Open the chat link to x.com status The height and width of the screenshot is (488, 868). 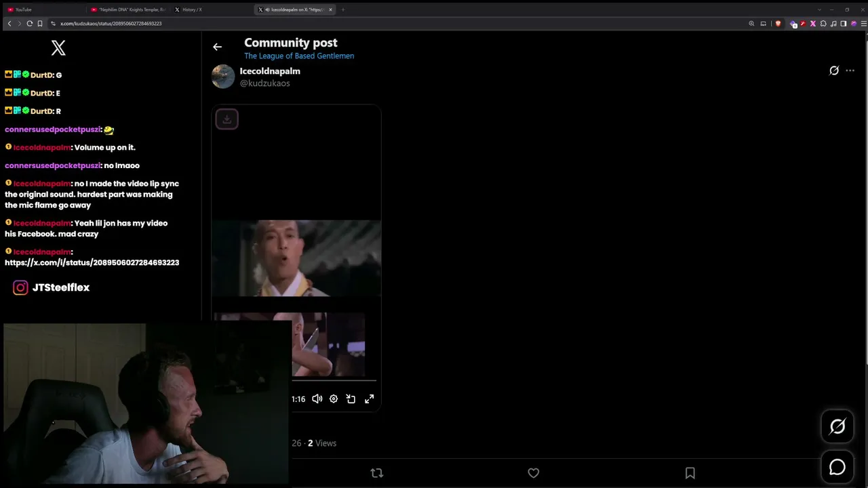pos(92,262)
